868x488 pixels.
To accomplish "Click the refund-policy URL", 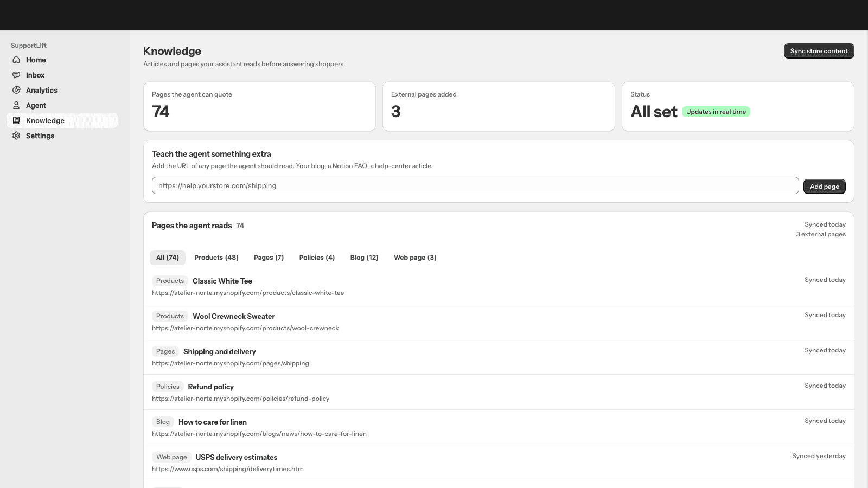I will (241, 399).
